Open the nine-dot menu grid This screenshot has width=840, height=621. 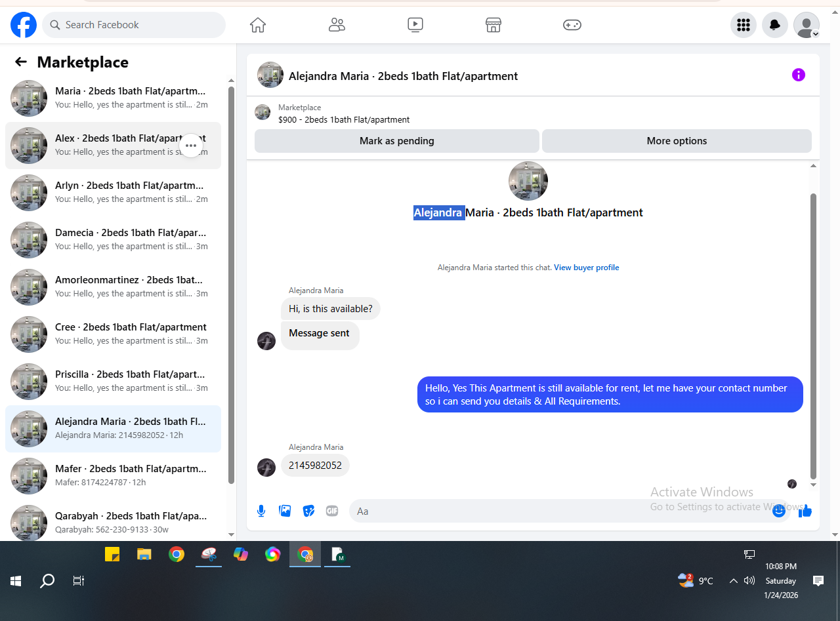[744, 25]
